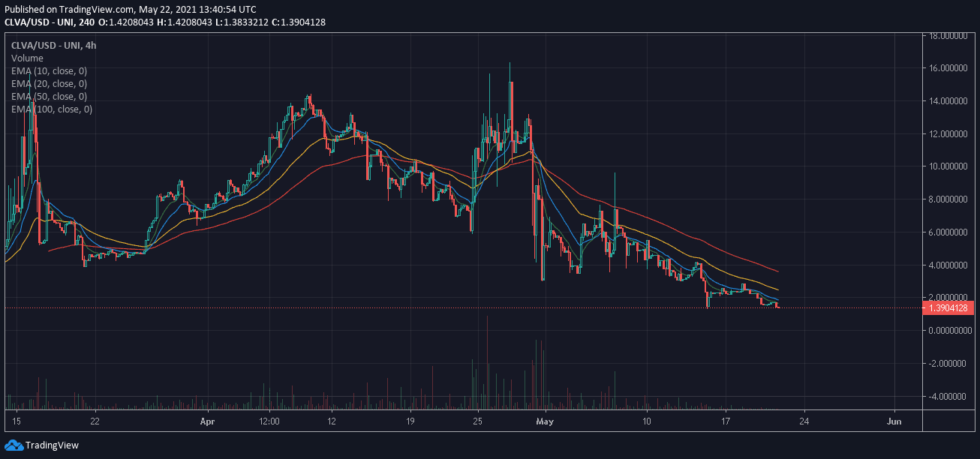Select the EMA (50, close, 0) indicator
980x459 pixels.
tap(49, 97)
